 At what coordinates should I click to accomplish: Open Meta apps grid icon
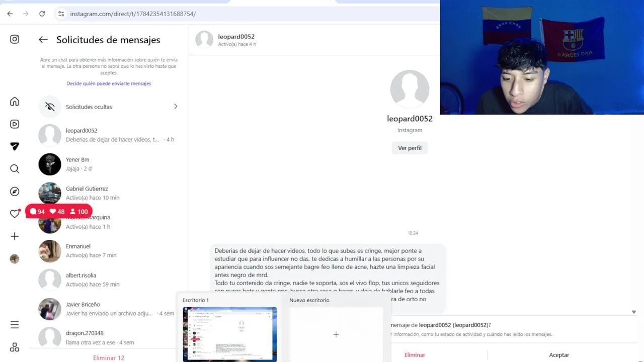[15, 347]
